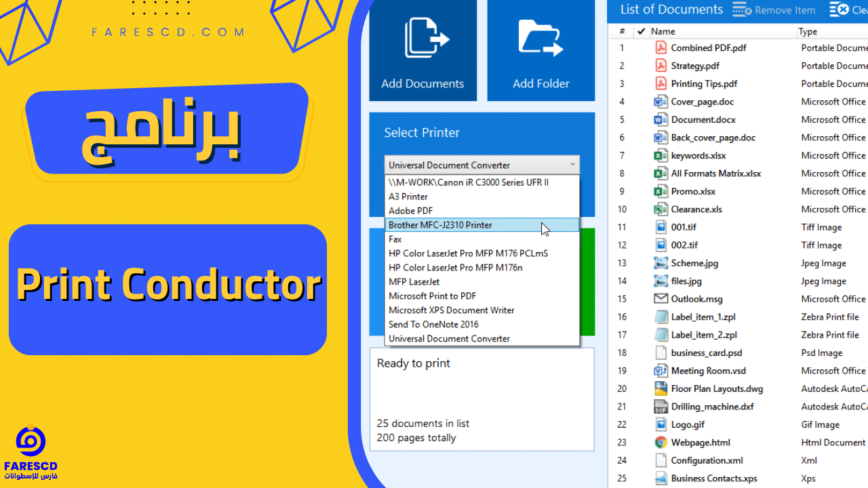Click Tiff Image type of 001.tif
The width and height of the screenshot is (868, 488).
pos(821,228)
